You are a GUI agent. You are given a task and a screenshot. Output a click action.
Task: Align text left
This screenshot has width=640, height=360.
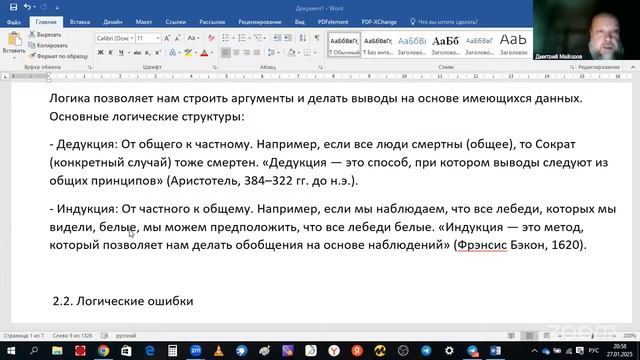[225, 53]
